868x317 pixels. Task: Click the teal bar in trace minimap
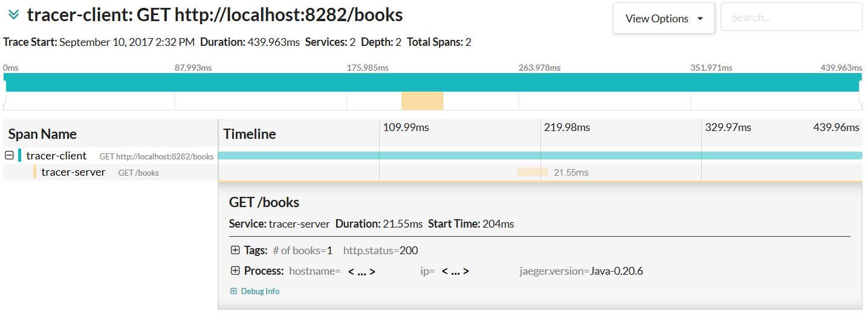432,82
